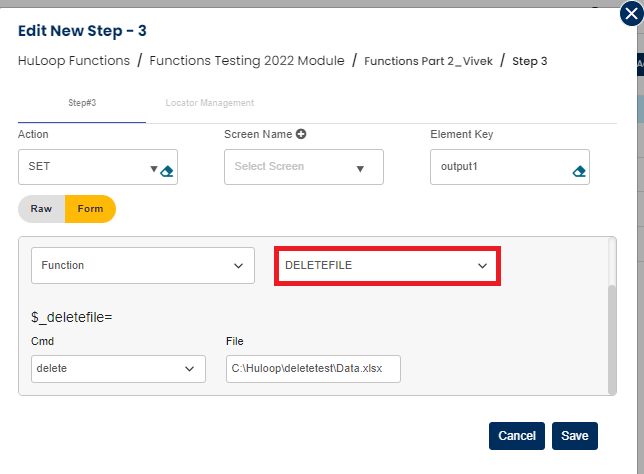Clear the Action field with eraser icon

(167, 171)
